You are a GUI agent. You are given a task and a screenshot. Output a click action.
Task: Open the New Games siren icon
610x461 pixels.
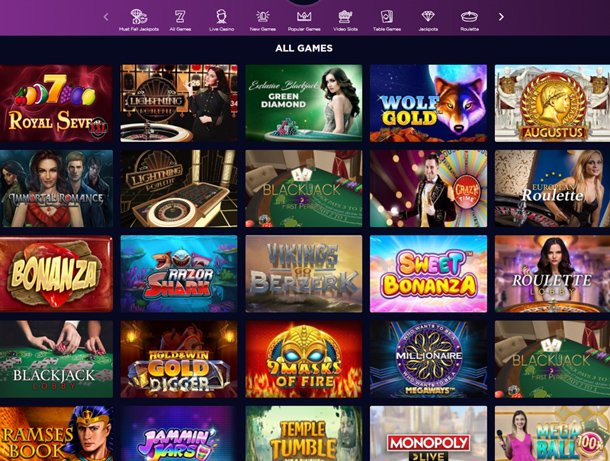pos(263,16)
